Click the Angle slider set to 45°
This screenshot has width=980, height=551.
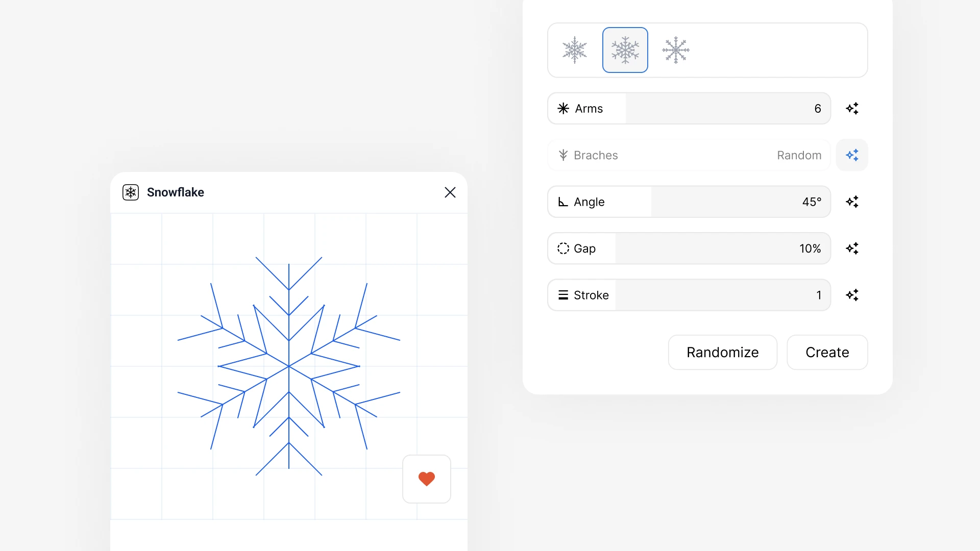tap(689, 202)
